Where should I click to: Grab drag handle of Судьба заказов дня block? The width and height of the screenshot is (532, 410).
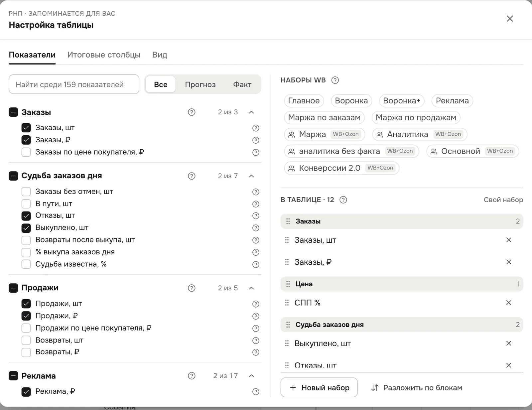point(288,325)
